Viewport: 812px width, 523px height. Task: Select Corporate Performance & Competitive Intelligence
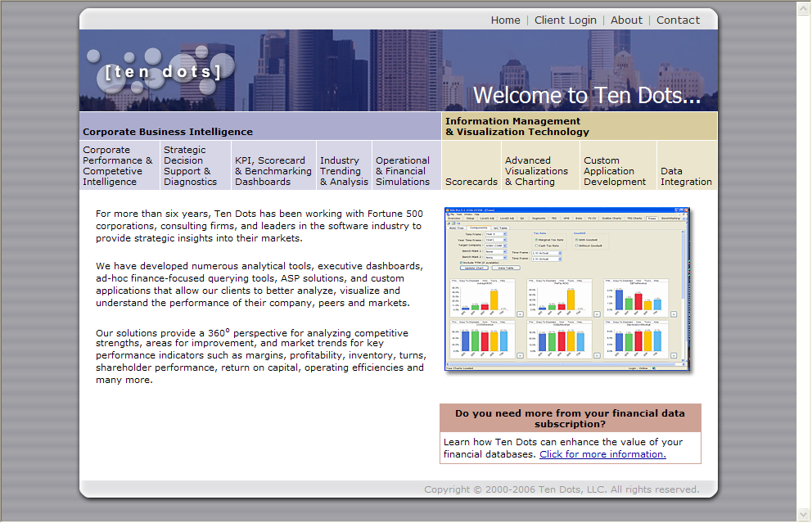(x=118, y=165)
